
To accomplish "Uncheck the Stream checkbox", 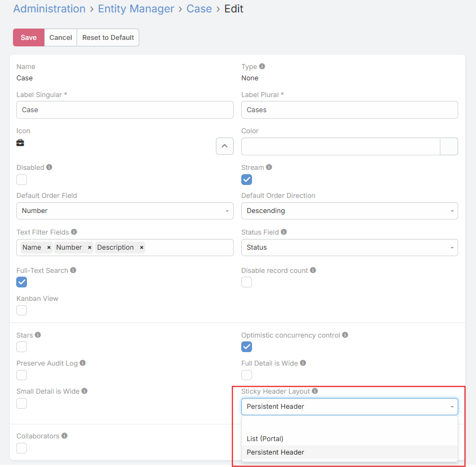I will point(247,180).
